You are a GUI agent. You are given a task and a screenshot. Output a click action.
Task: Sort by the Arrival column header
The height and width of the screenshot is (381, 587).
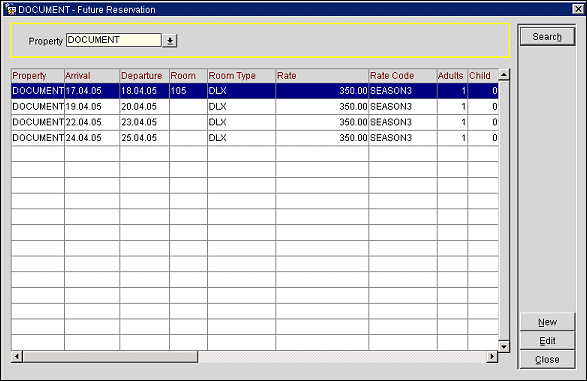point(92,76)
